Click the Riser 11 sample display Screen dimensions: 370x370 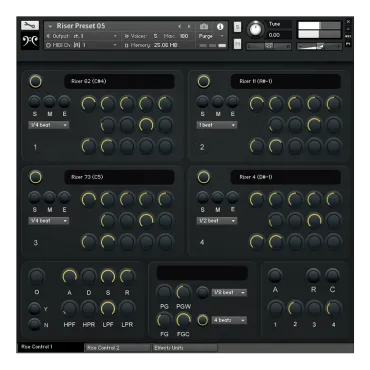pyautogui.click(x=286, y=81)
